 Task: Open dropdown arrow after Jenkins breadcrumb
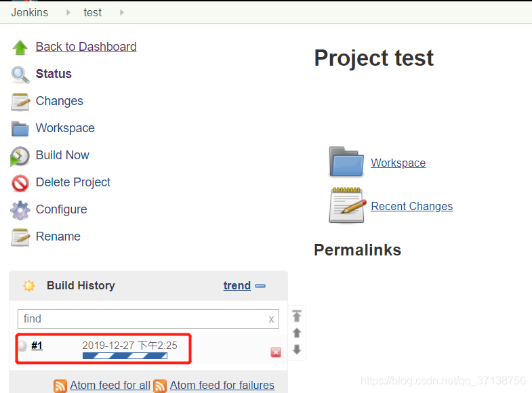68,13
